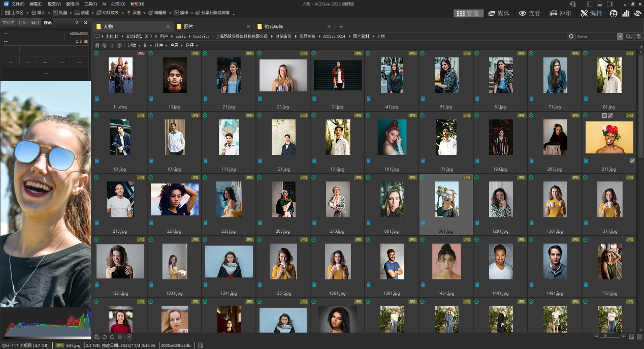Expand the 过滤 (Filter) dropdown
The image size is (644, 349).
click(134, 45)
